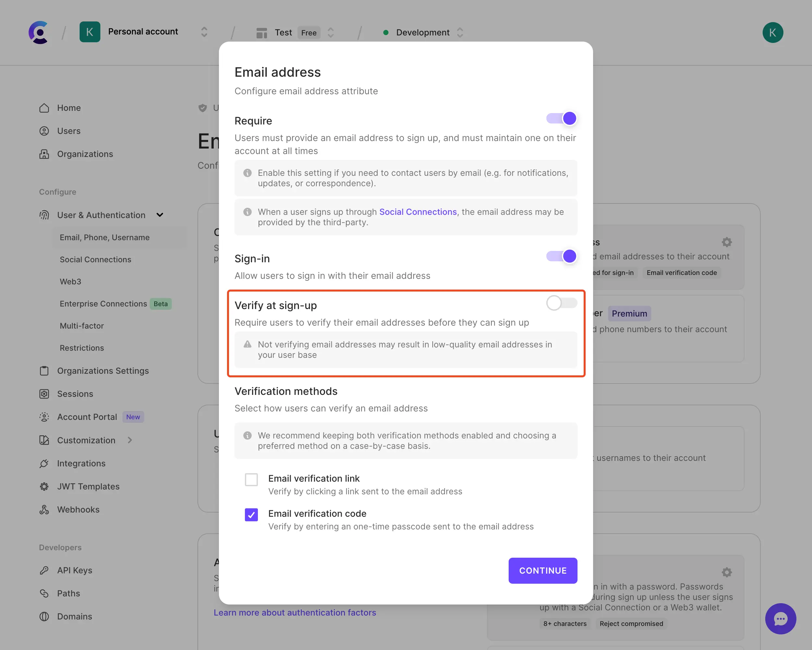Image resolution: width=812 pixels, height=650 pixels.
Task: Select the JWT Templates icon
Action: point(44,486)
